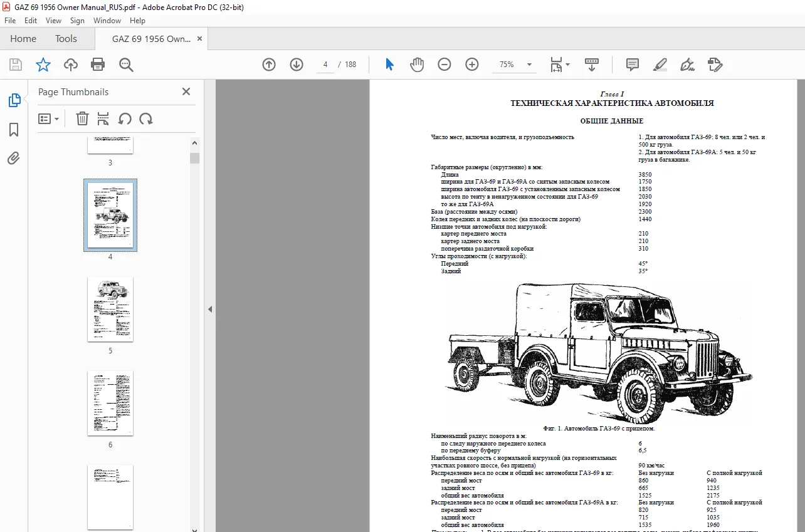This screenshot has width=805, height=532.
Task: Select page 5 thumbnail
Action: [x=110, y=309]
